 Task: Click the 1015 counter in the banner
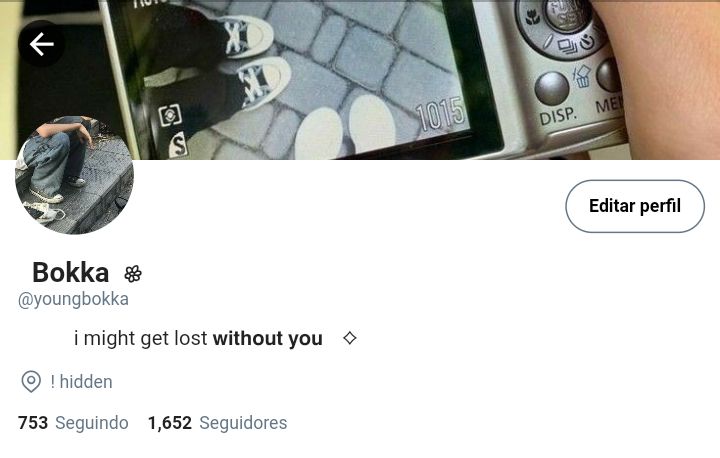[440, 113]
